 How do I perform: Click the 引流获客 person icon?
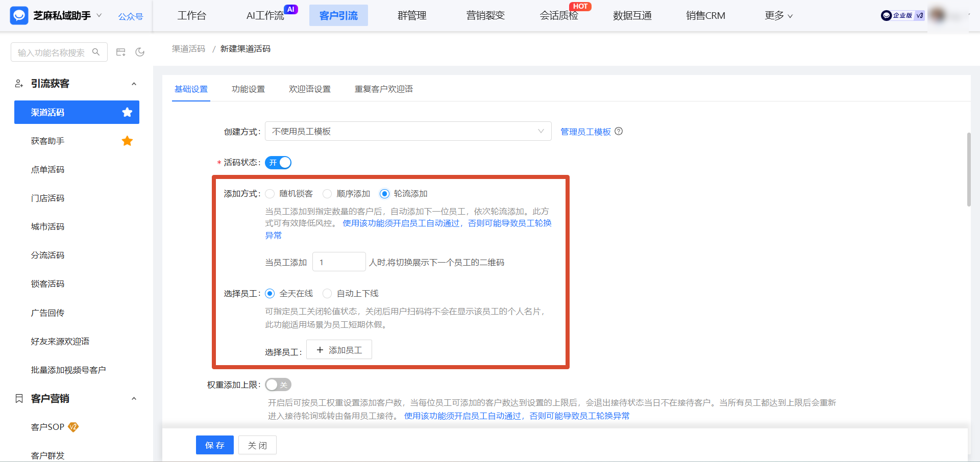tap(19, 84)
